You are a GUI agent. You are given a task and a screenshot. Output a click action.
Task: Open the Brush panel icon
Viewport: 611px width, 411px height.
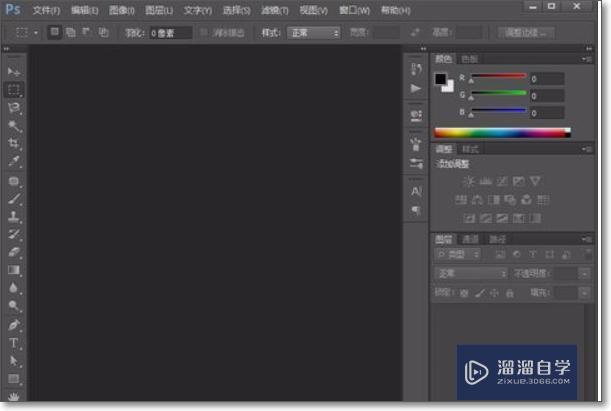click(x=416, y=144)
